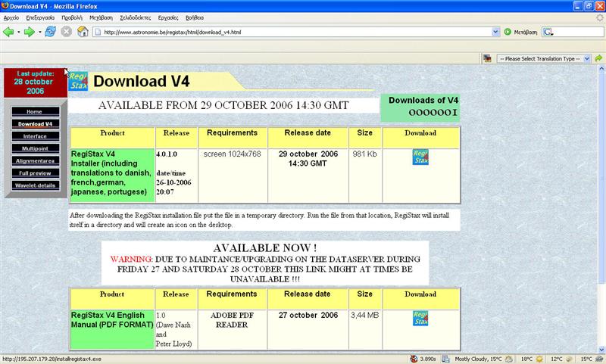The width and height of the screenshot is (606, 364).
Task: Click the sunny 18°C forecast icon
Action: click(539, 359)
